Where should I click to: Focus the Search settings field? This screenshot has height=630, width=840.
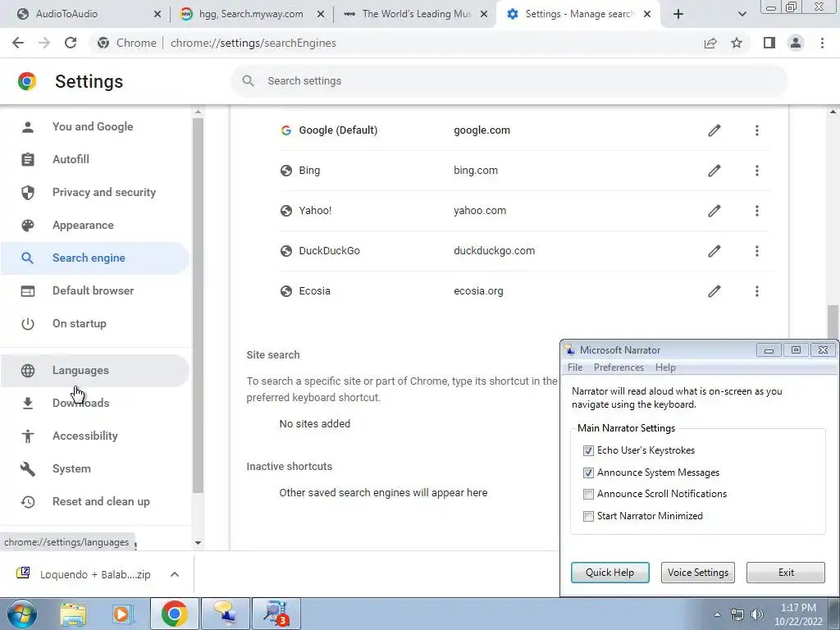point(509,81)
